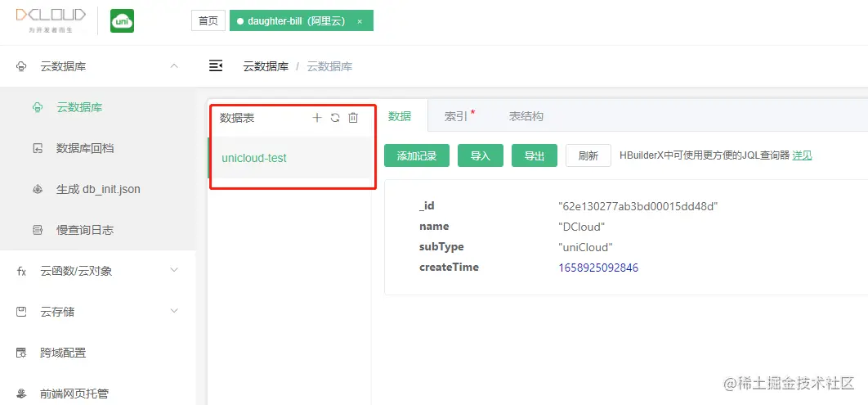Open the 云函数/云对象 menu label

click(x=76, y=271)
